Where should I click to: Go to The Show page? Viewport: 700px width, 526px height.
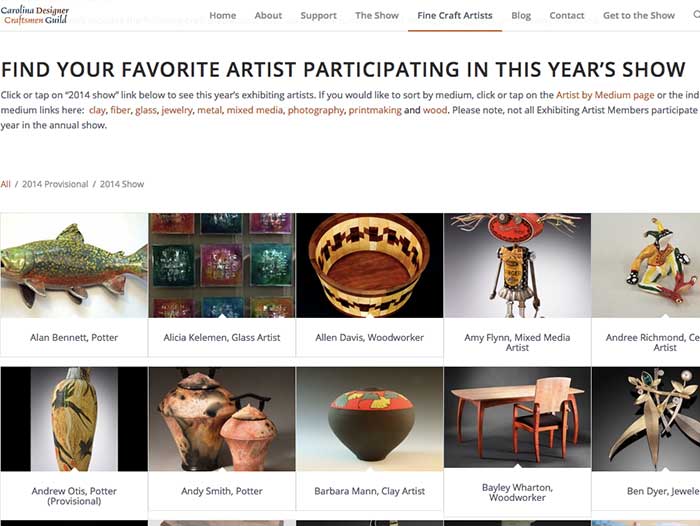[x=377, y=15]
